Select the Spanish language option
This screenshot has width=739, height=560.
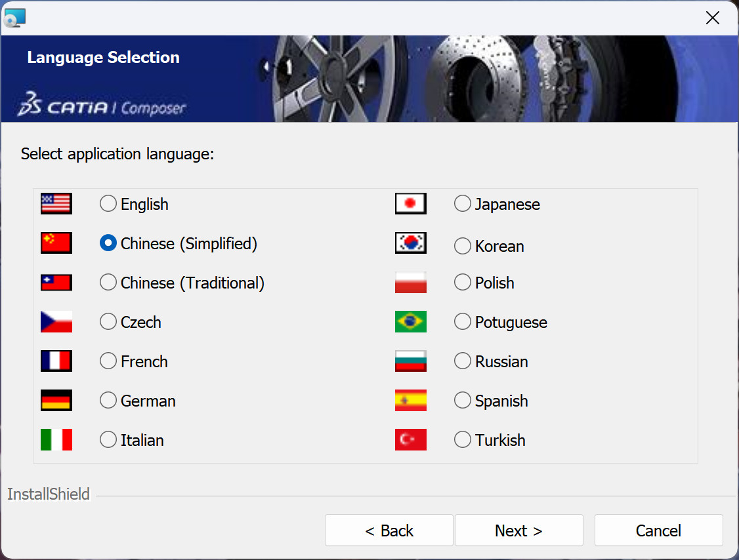point(463,401)
